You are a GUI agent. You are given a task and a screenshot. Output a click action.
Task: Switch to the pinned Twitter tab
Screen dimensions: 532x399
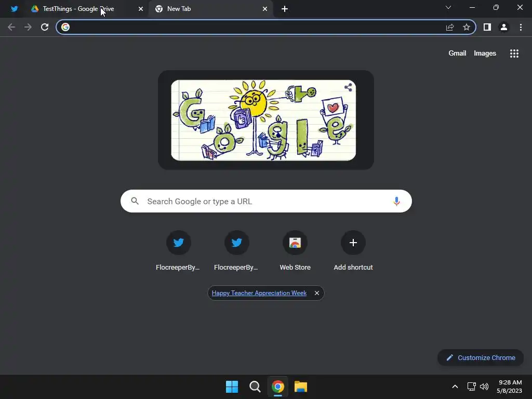(14, 9)
